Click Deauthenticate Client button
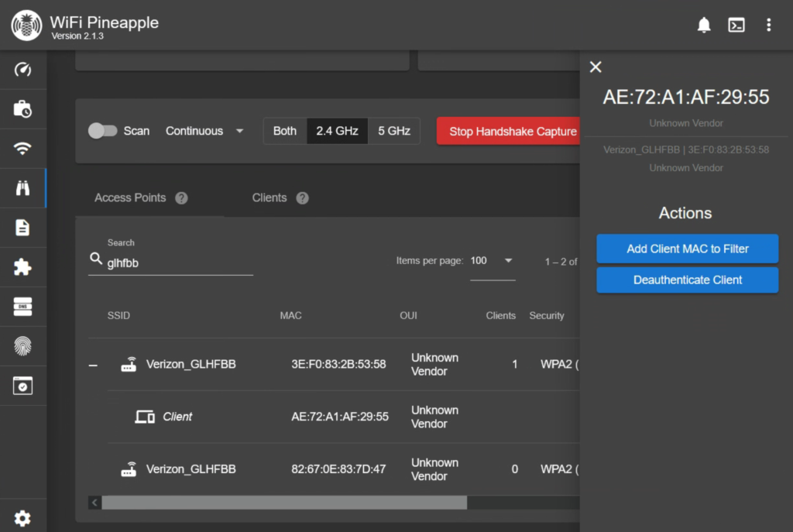The height and width of the screenshot is (532, 793). [688, 280]
